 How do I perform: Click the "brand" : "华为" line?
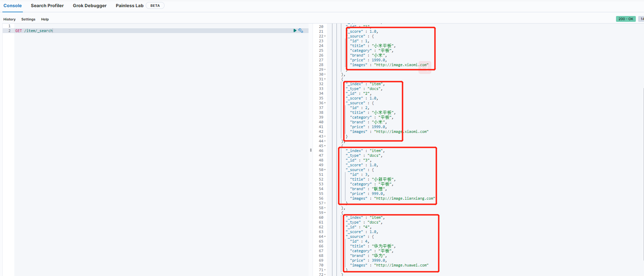coord(368,256)
